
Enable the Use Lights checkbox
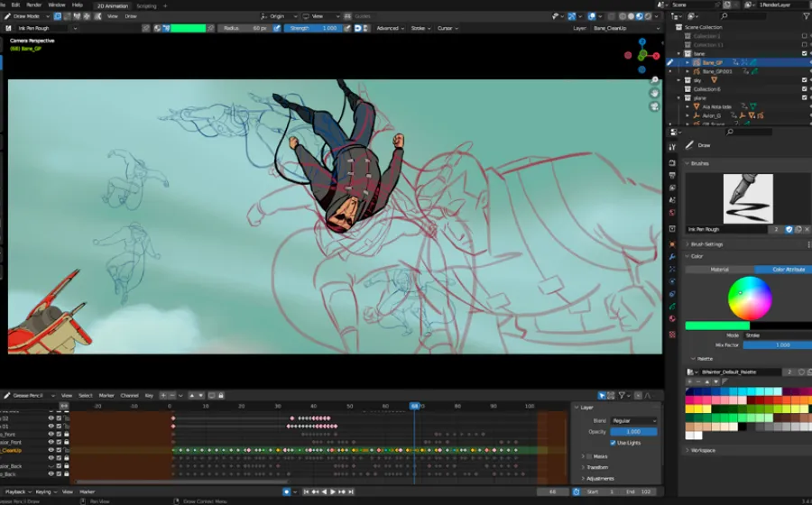point(614,443)
